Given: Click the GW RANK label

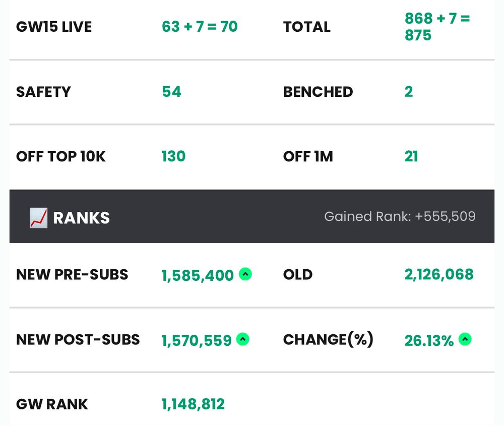Looking at the screenshot, I should (52, 404).
